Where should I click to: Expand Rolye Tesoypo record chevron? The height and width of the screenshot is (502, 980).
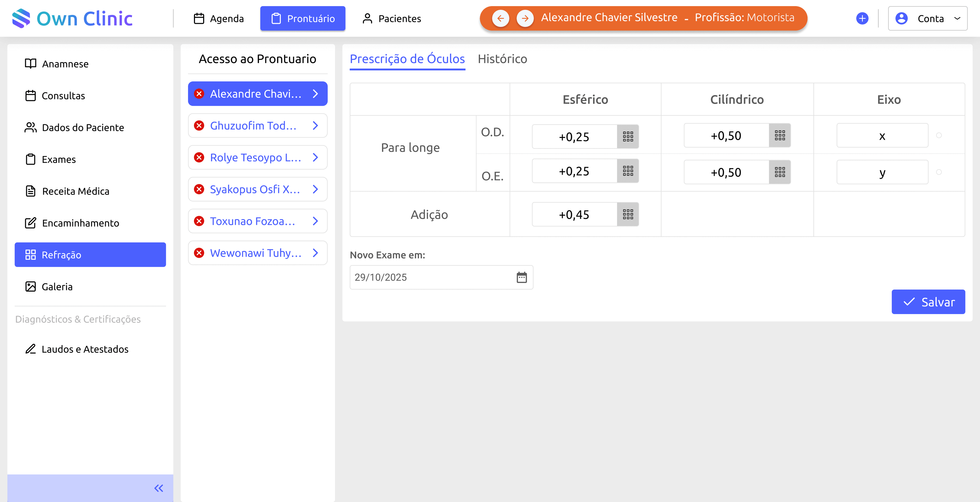click(x=315, y=157)
